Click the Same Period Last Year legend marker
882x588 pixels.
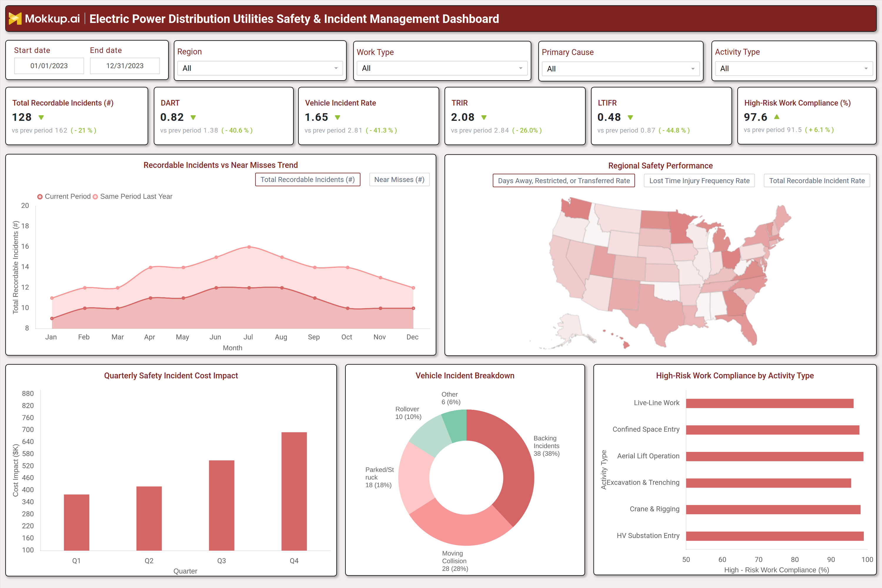pyautogui.click(x=95, y=196)
